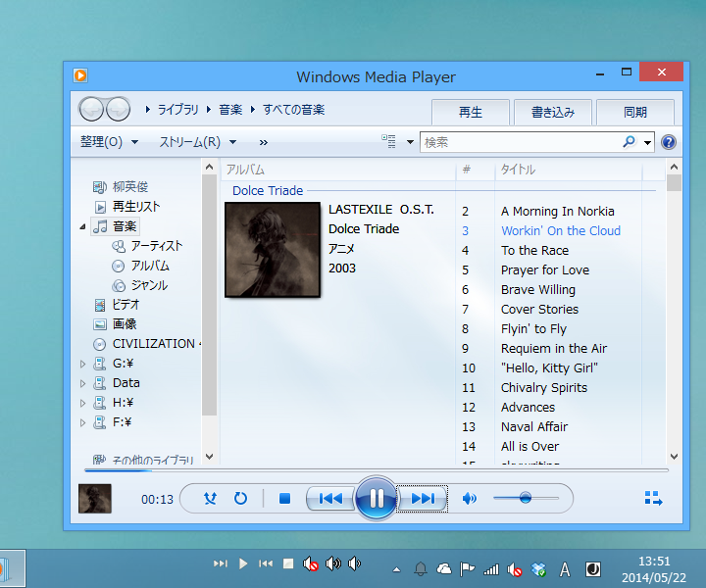This screenshot has height=588, width=706.
Task: Click the Back navigation button
Action: [92, 110]
